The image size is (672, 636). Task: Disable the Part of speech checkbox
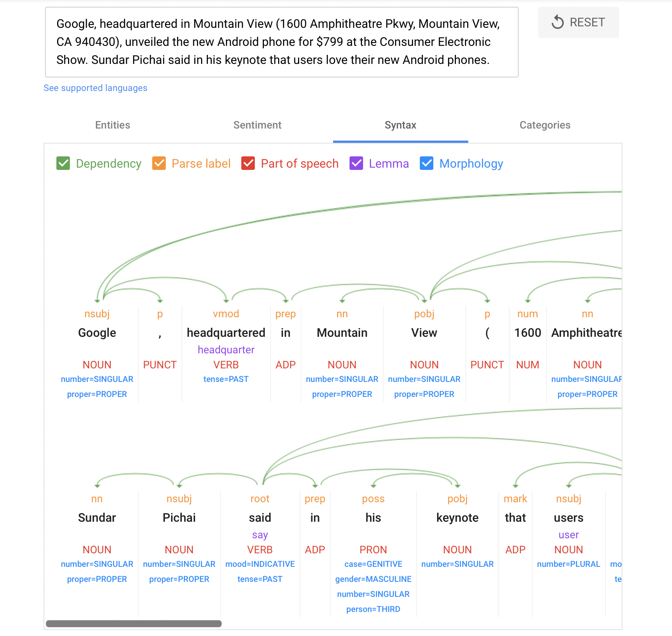click(248, 164)
